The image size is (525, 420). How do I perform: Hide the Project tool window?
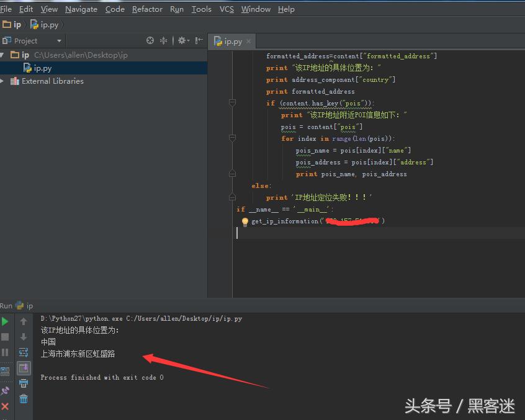[x=199, y=41]
